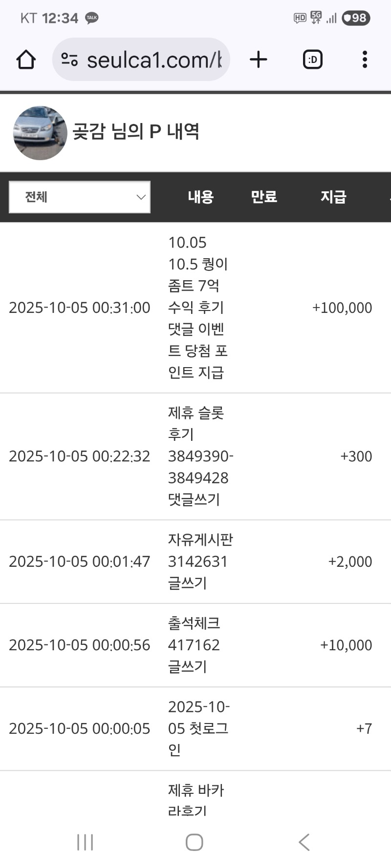The image size is (391, 868).
Task: Open the 출석체크 417162 글쓰기 entry
Action: 194,645
